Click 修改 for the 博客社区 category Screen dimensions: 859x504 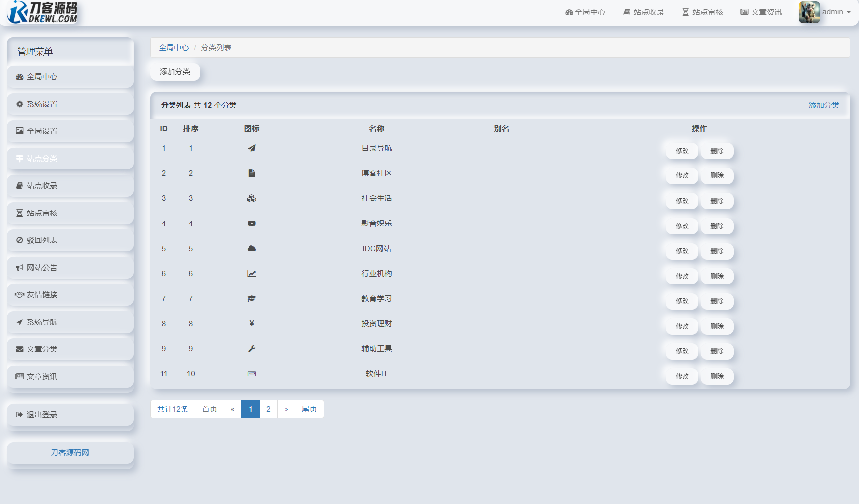point(682,175)
